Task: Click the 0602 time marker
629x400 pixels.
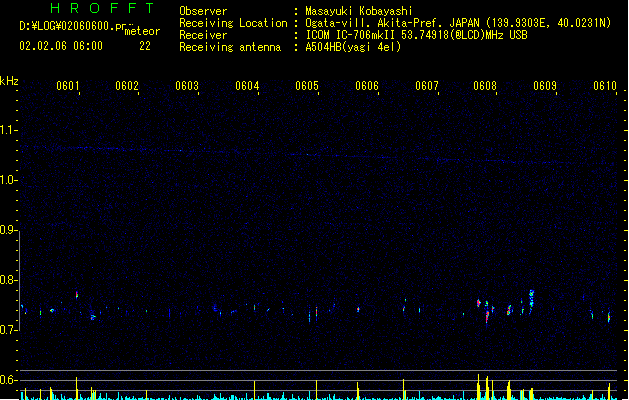Action: (x=127, y=86)
